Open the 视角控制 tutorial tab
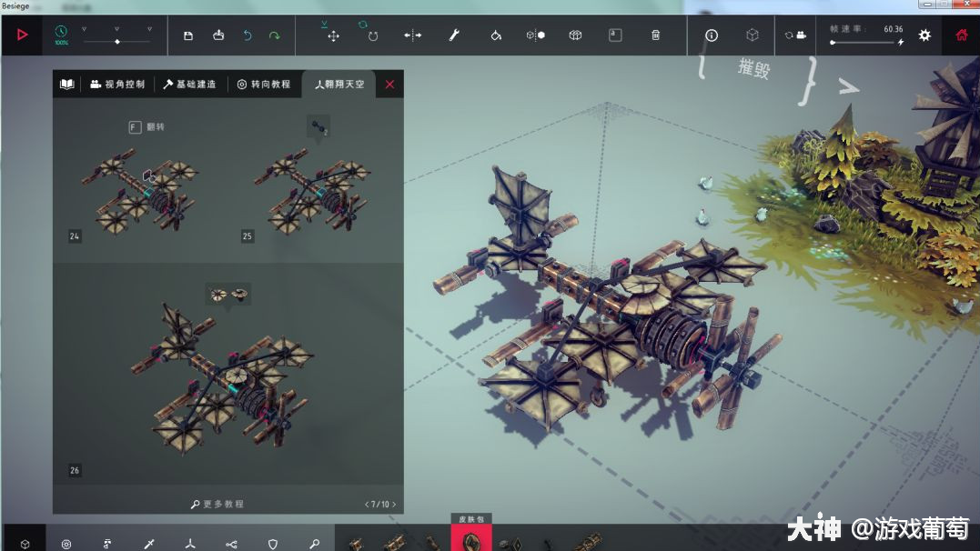 pyautogui.click(x=117, y=85)
